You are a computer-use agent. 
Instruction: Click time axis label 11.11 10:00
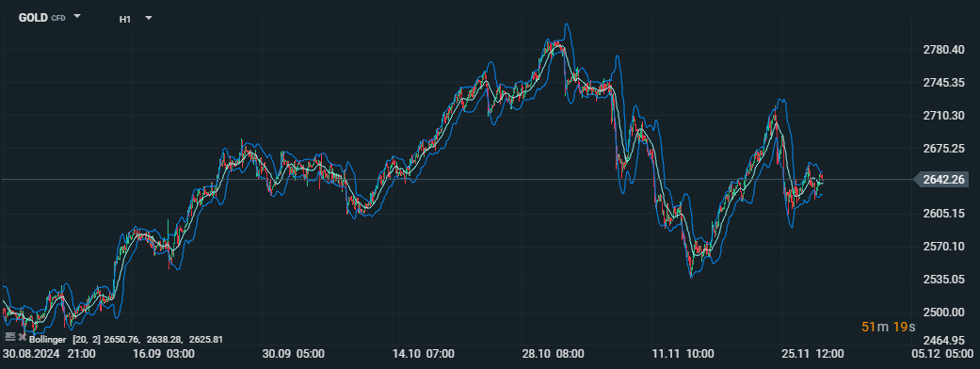[x=683, y=354]
